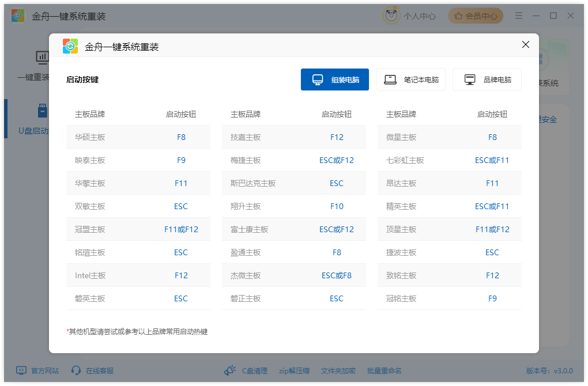The width and height of the screenshot is (588, 386).
Task: Click the 在线客服 headset icon
Action: point(76,370)
